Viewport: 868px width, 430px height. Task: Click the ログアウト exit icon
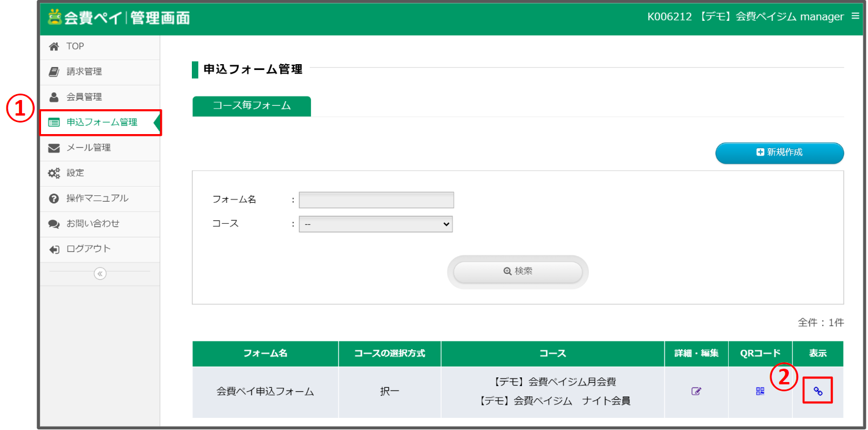pos(54,249)
